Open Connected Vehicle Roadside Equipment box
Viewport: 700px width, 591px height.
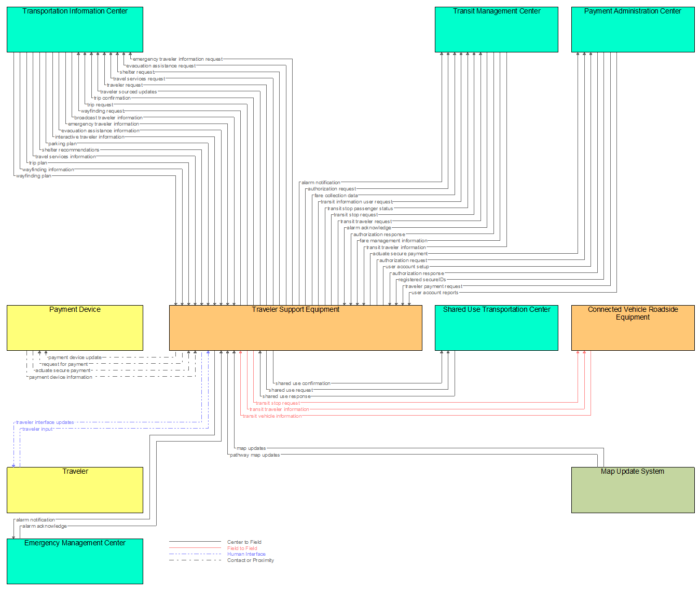tap(633, 328)
